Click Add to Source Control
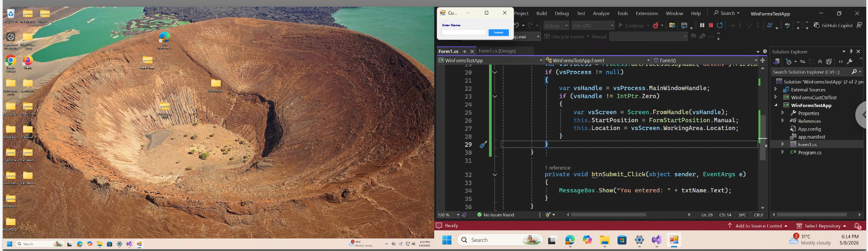 coord(758,226)
